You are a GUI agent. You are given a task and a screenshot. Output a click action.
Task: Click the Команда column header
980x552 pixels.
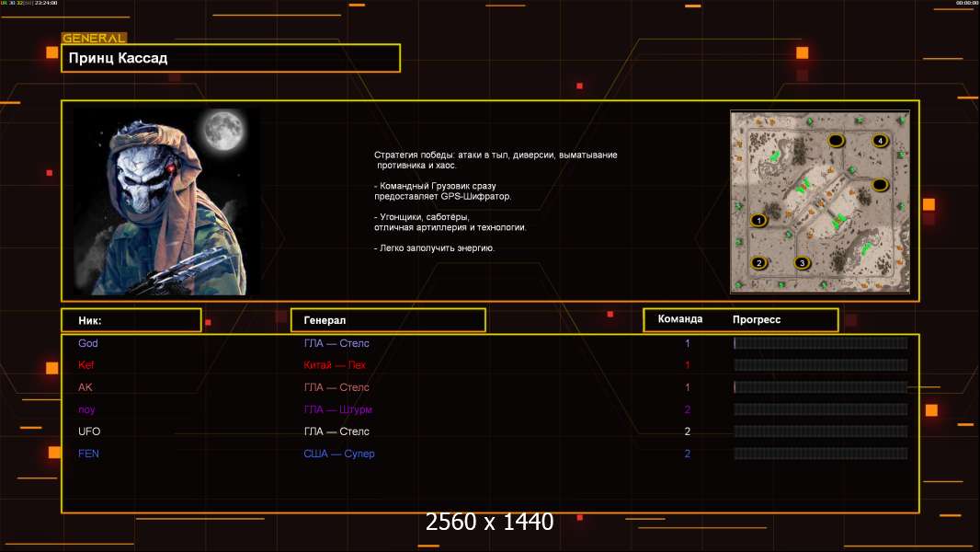pyautogui.click(x=680, y=319)
